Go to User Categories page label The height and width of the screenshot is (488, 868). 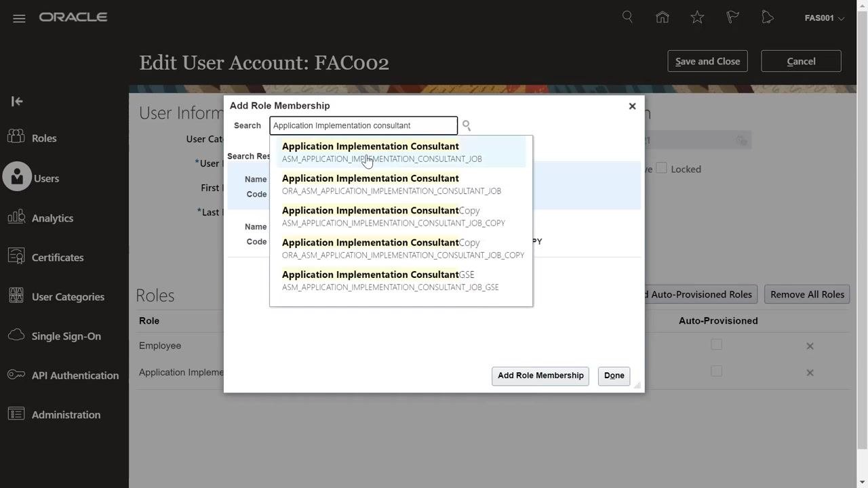point(68,297)
